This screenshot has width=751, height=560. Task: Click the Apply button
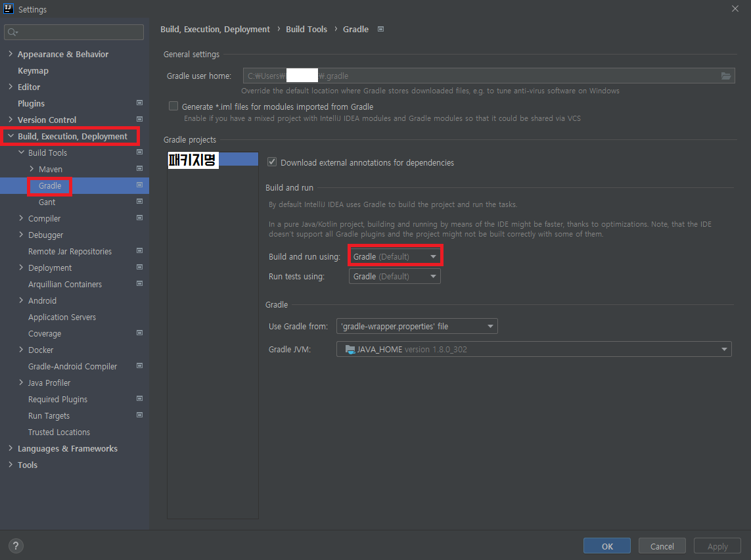click(717, 546)
